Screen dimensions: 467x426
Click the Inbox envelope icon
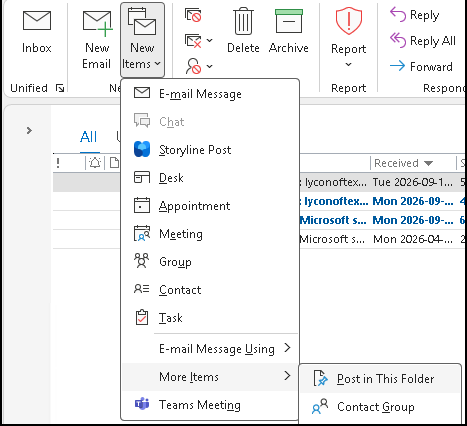pos(37,21)
